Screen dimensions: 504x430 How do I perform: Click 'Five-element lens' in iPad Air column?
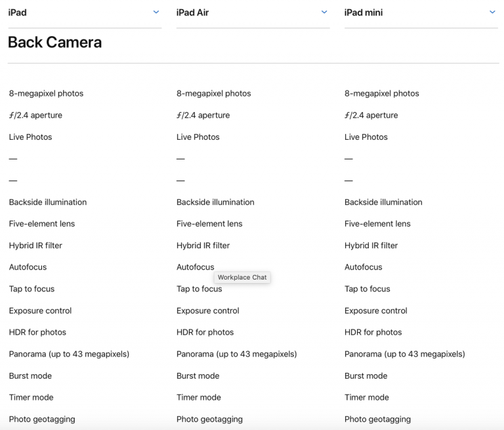(x=209, y=223)
